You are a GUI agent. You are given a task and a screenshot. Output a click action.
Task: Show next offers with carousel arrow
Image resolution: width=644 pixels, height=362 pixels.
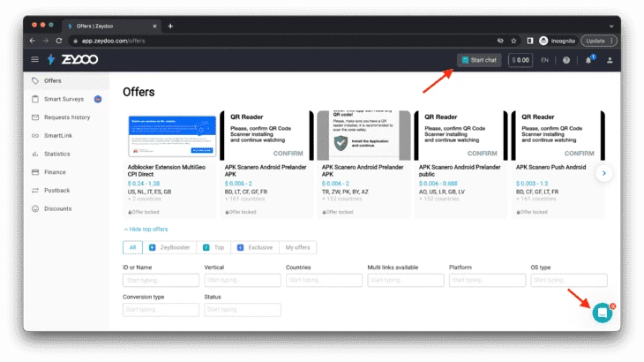[603, 173]
